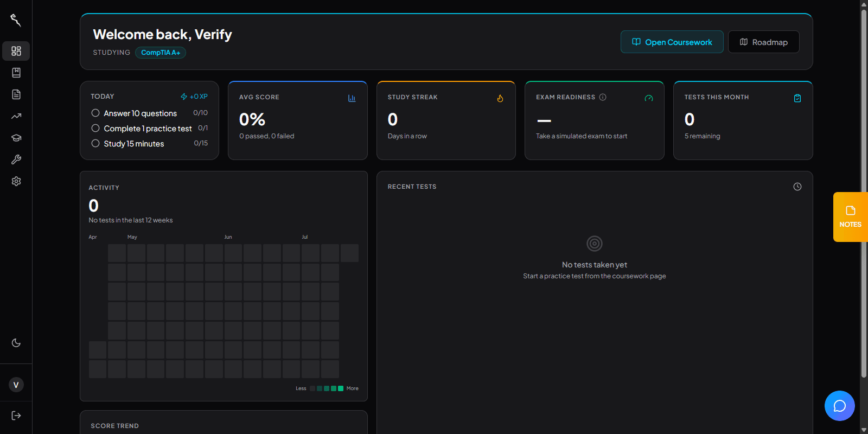Open the settings gear icon in sidebar
Viewport: 868px width, 434px height.
point(16,181)
